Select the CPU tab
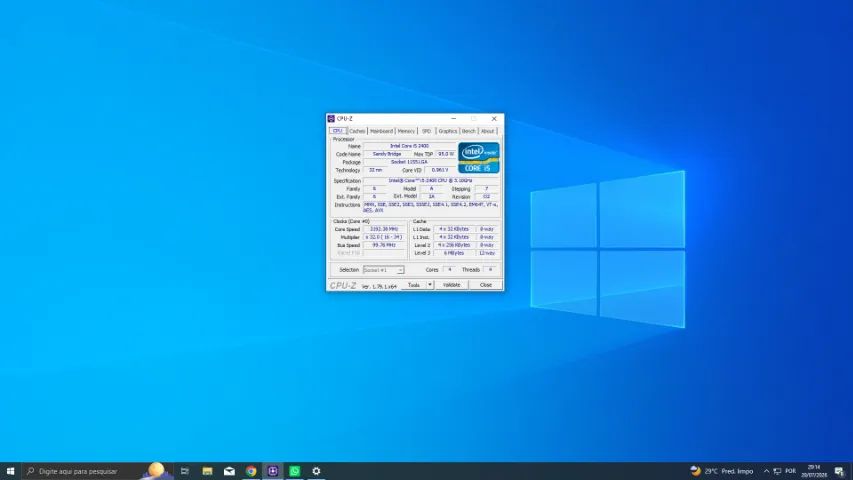Image resolution: width=853 pixels, height=480 pixels. (x=337, y=131)
